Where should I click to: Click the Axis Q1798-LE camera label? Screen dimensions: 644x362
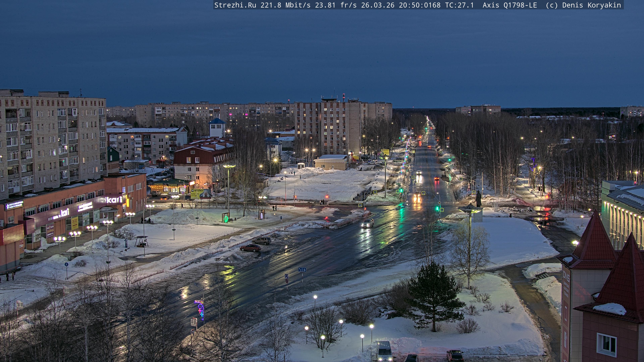click(x=510, y=5)
